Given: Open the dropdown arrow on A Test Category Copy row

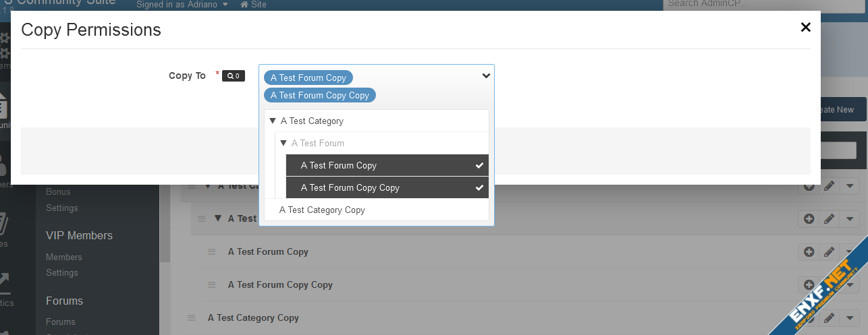Looking at the screenshot, I should pos(849,318).
